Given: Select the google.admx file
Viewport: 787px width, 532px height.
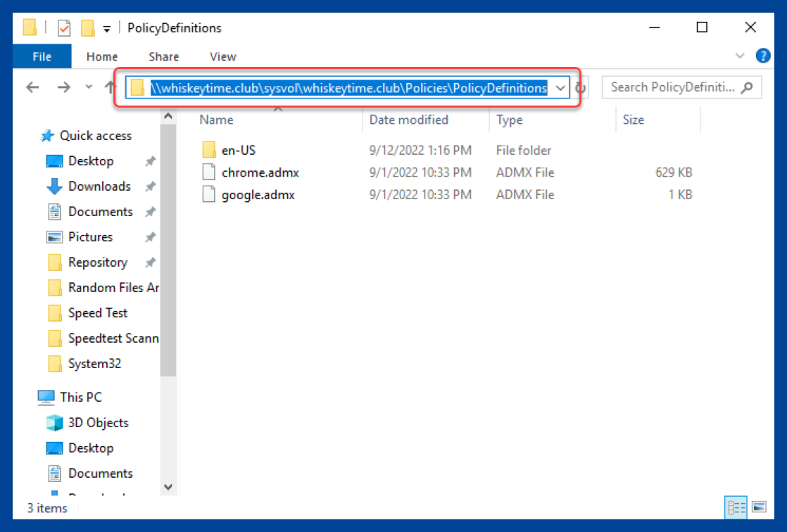Looking at the screenshot, I should click(x=258, y=195).
